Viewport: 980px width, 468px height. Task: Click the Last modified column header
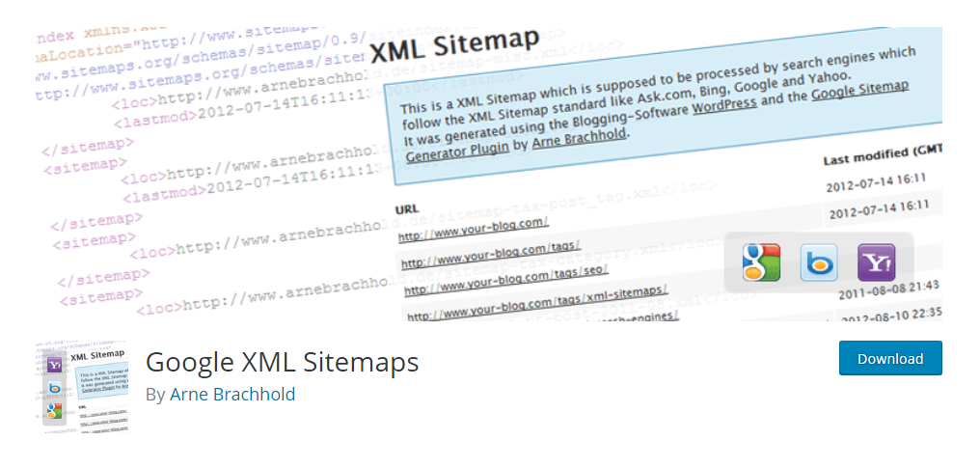882,154
